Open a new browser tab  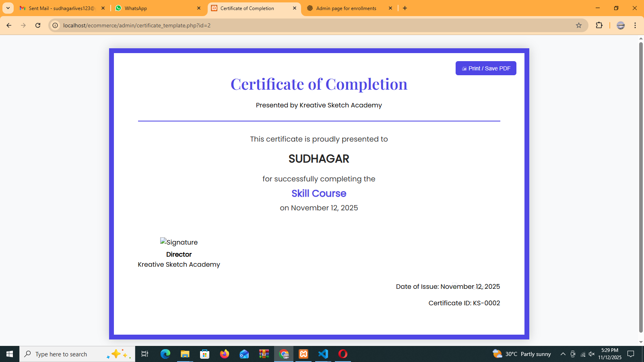tap(405, 8)
